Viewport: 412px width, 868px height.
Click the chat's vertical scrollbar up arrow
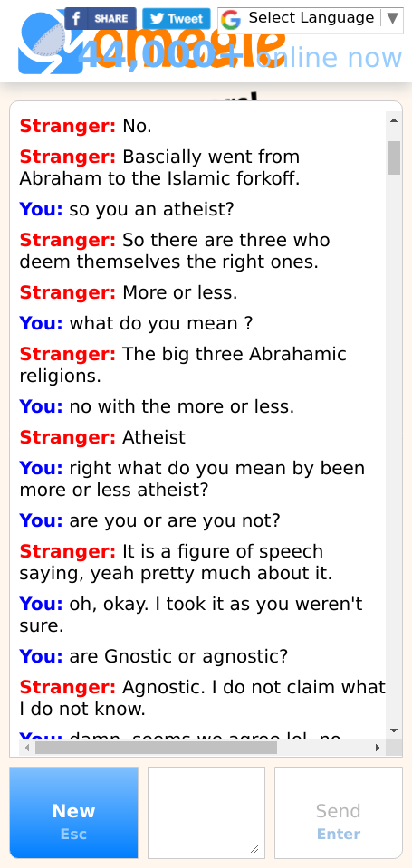pos(394,120)
